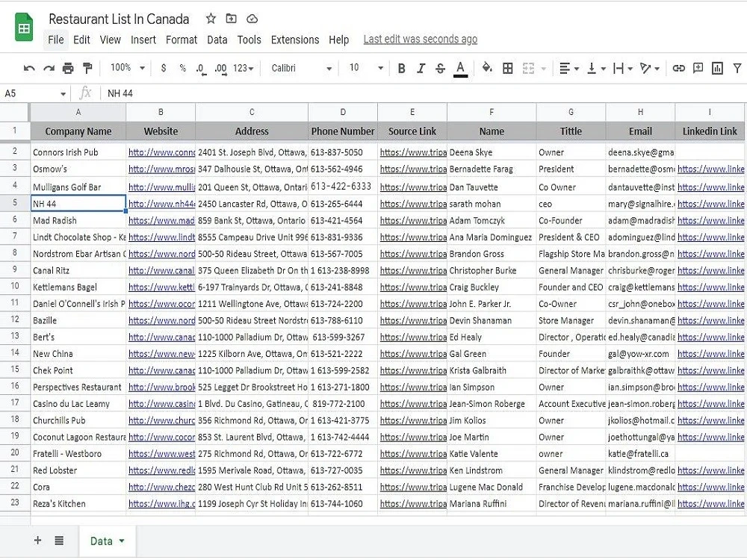Toggle Strikethrough formatting
747x560 pixels.
tap(440, 69)
